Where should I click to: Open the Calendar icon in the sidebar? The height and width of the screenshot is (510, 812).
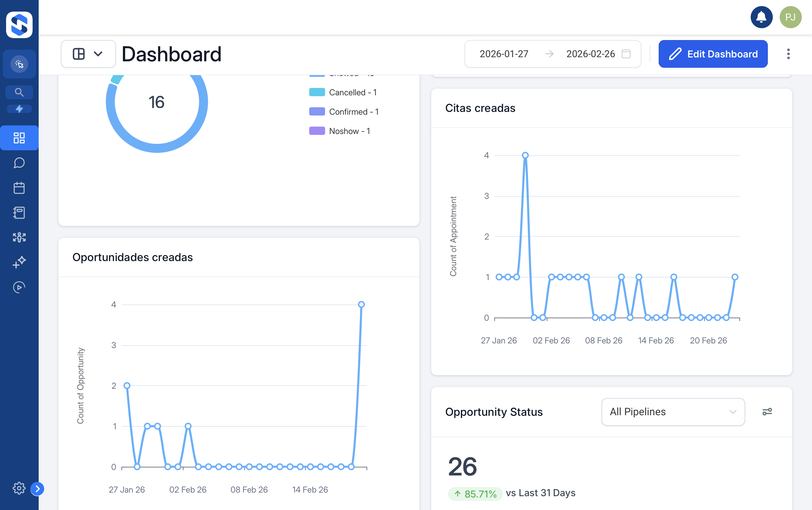pyautogui.click(x=19, y=188)
